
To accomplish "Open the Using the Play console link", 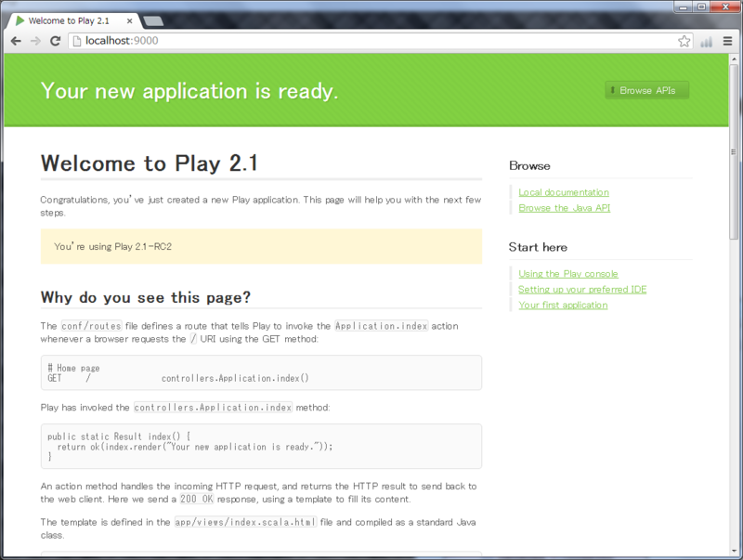I will (x=567, y=274).
